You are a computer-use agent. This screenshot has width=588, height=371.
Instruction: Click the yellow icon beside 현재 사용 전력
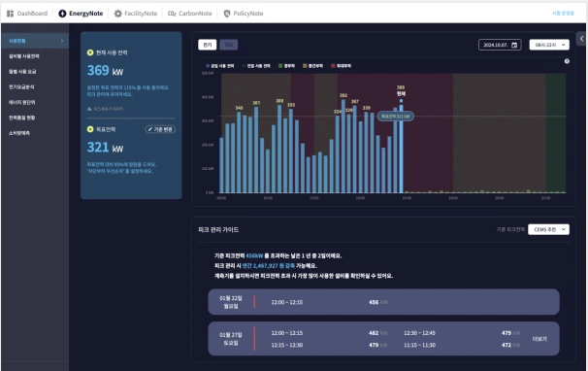90,52
